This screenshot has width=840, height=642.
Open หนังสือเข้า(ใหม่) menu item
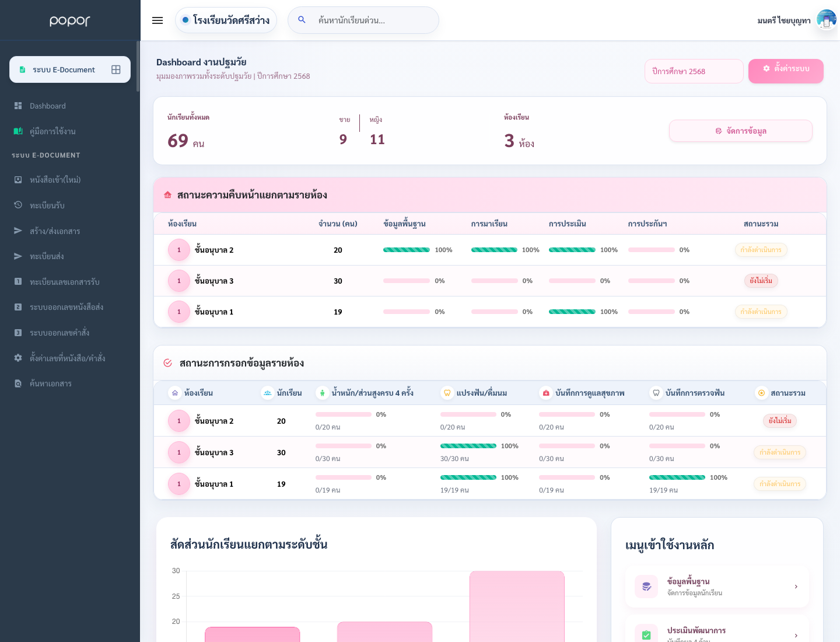[x=70, y=180]
